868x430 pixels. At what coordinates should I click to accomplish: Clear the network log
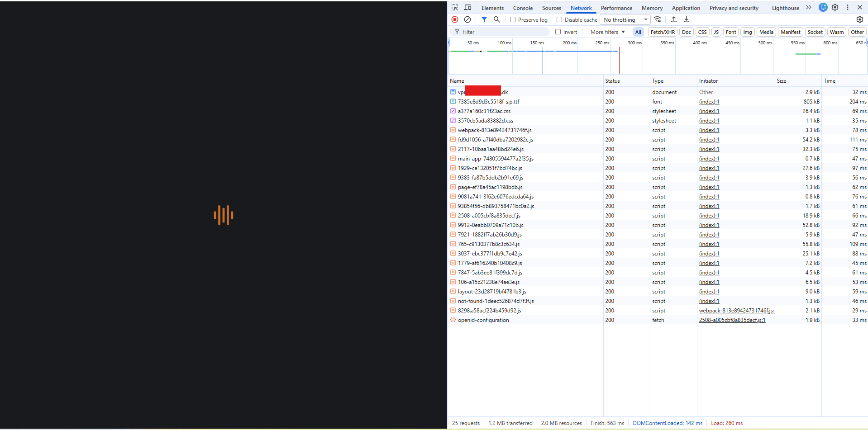467,19
